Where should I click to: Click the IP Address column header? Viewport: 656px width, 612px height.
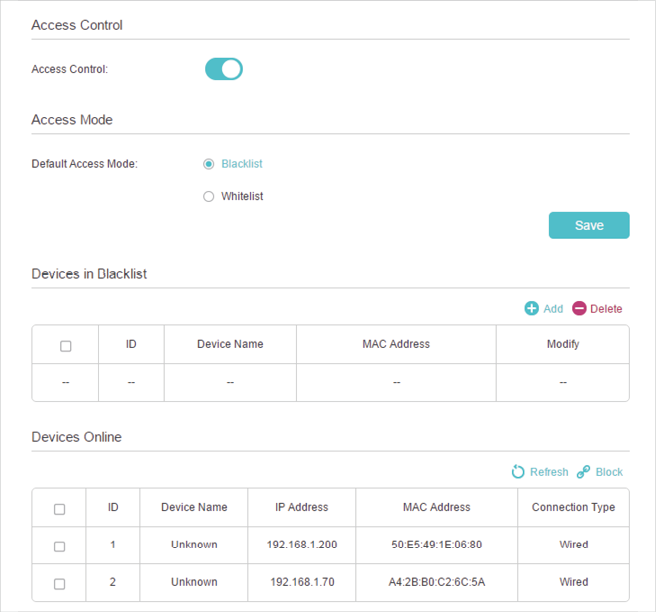click(x=302, y=507)
